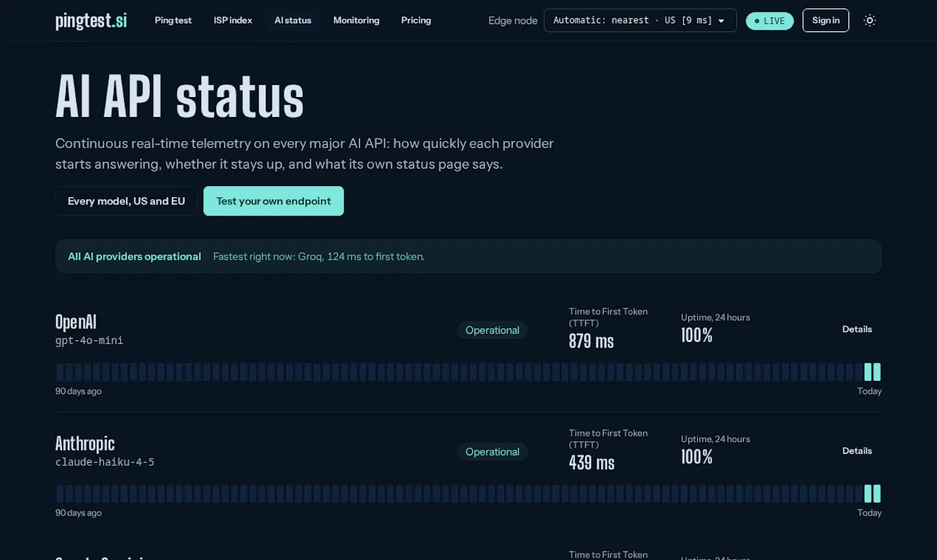This screenshot has width=937, height=560.
Task: Click the claude-haiku-4-5 model name
Action: [x=105, y=462]
